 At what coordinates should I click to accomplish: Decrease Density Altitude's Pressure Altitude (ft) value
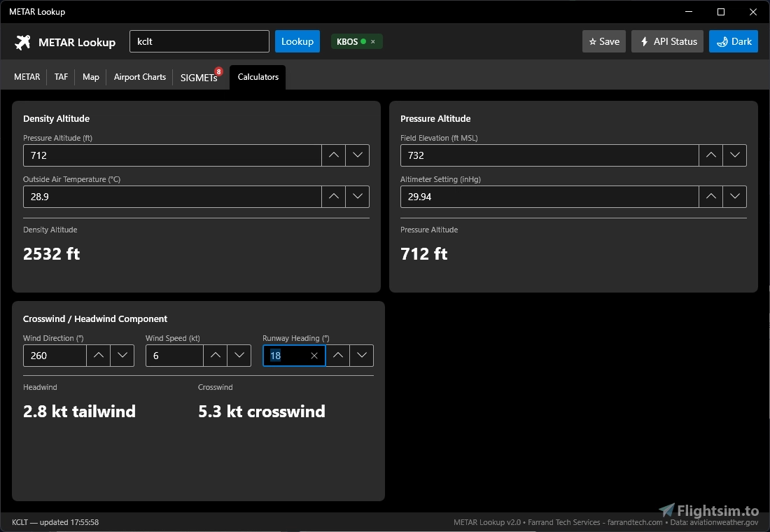[358, 155]
